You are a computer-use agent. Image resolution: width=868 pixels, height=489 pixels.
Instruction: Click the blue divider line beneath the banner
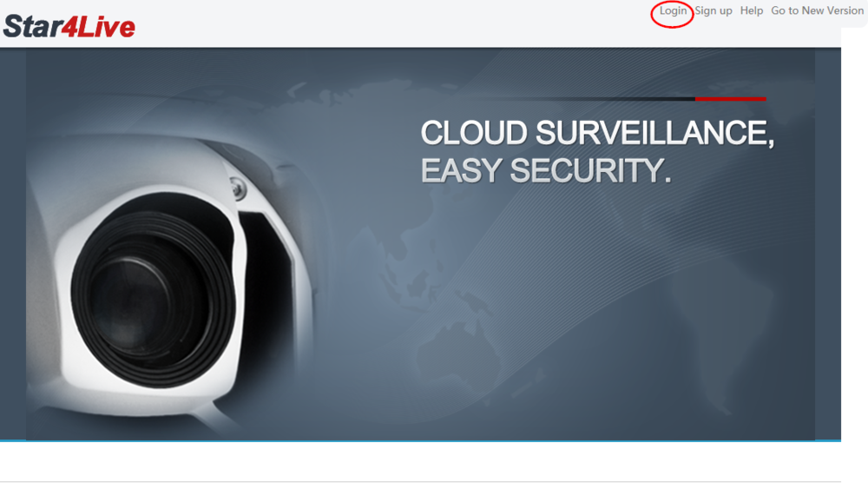tap(420, 441)
